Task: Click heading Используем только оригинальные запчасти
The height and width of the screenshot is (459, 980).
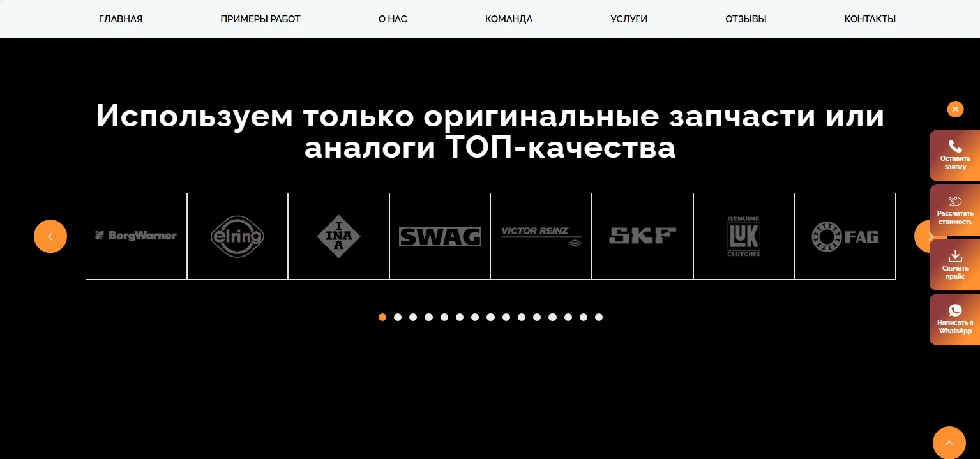Action: (490, 132)
